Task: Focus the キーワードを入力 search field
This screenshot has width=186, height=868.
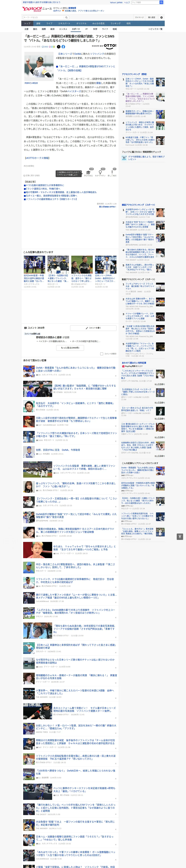Action: [x=44, y=17]
